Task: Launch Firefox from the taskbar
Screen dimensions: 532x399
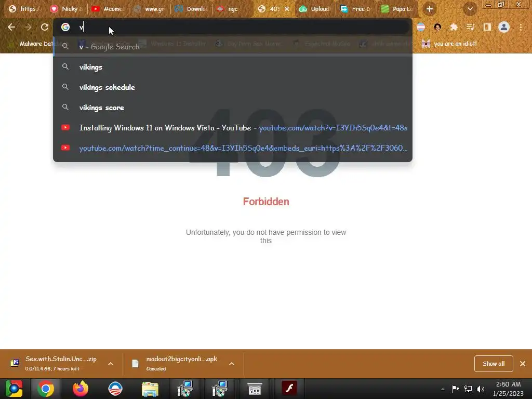Action: [81, 389]
